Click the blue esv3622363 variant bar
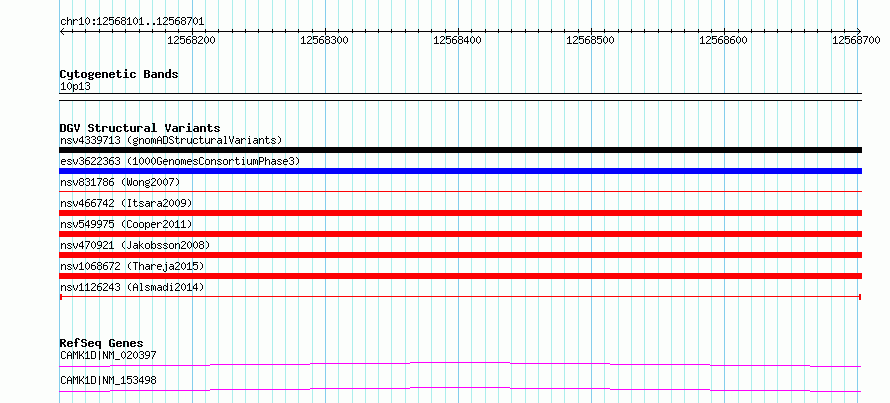The width and height of the screenshot is (890, 403). 460,171
